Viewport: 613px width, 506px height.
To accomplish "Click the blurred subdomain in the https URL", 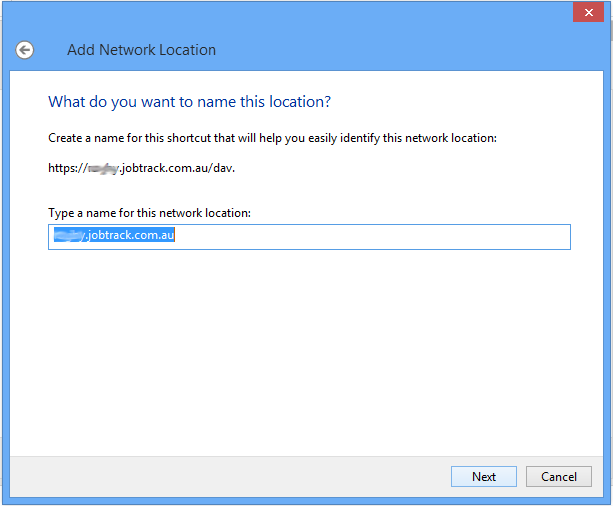I will point(101,168).
